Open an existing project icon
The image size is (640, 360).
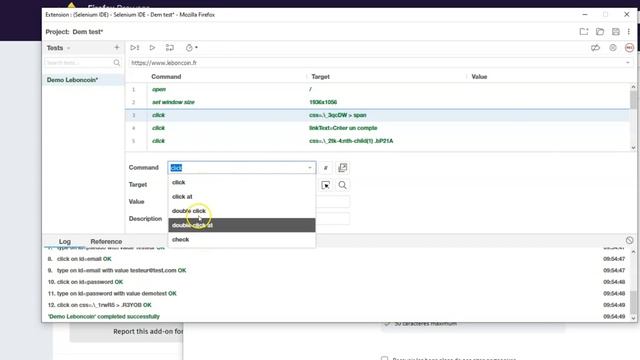pos(600,31)
